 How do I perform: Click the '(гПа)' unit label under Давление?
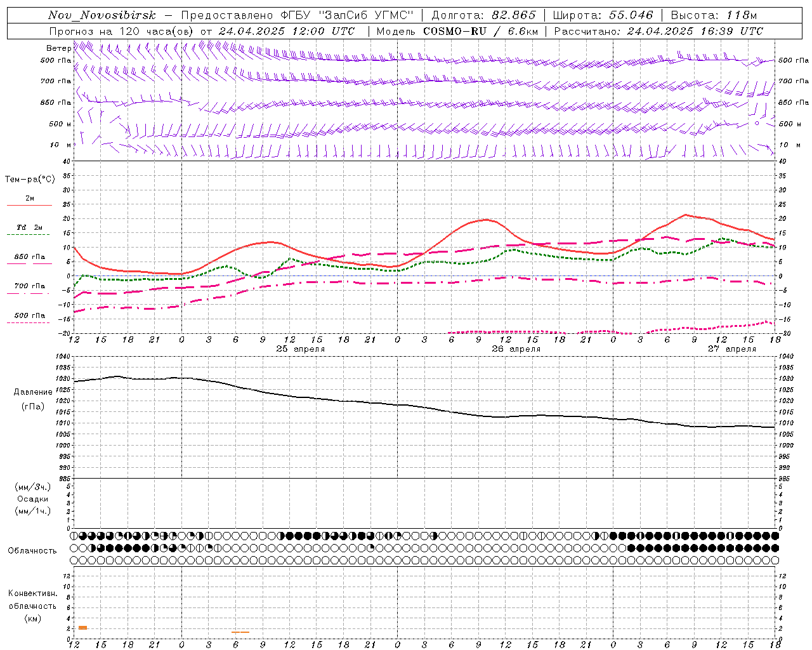[x=33, y=406]
